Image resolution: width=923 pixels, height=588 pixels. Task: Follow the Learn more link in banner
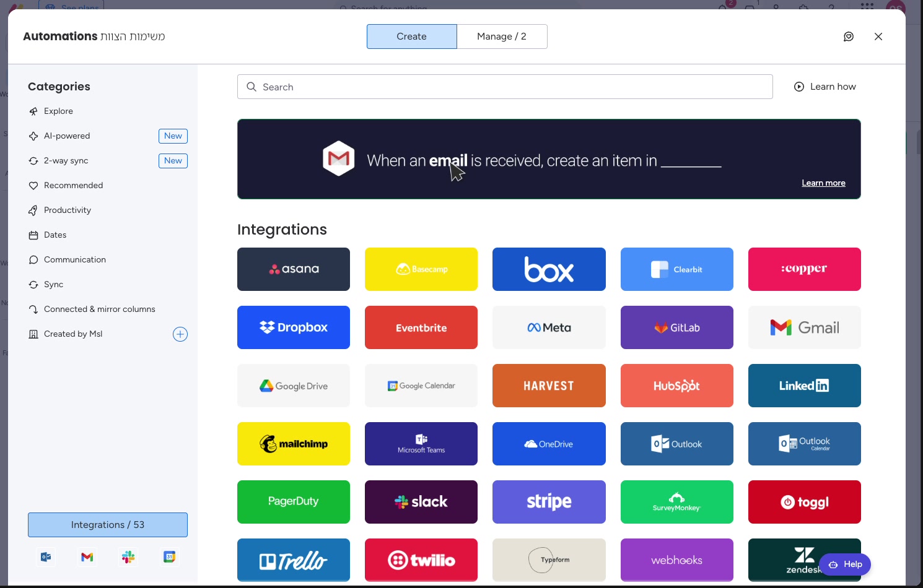(823, 183)
